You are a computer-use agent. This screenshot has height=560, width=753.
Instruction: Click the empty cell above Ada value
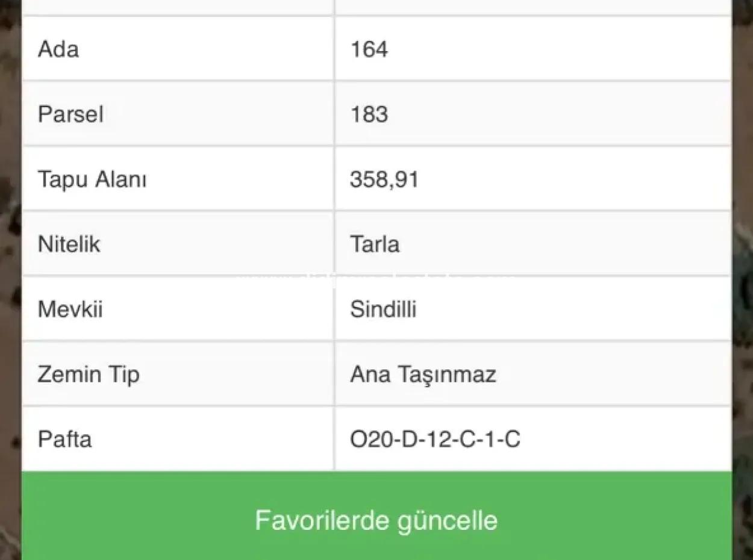(x=530, y=6)
